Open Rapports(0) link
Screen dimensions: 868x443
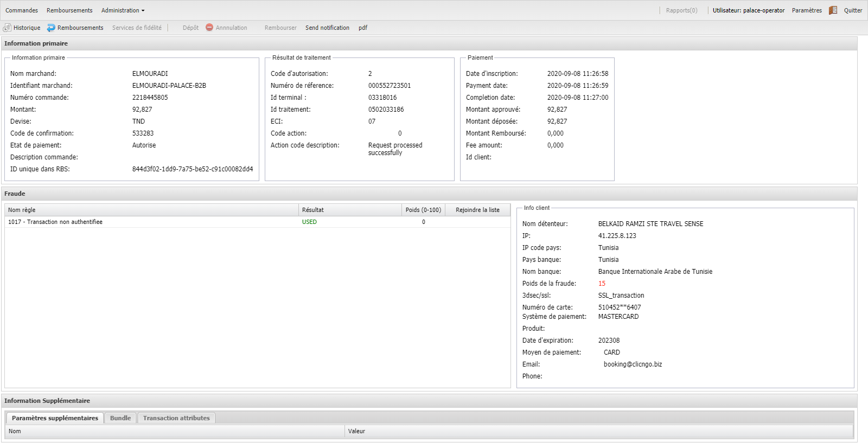point(681,10)
